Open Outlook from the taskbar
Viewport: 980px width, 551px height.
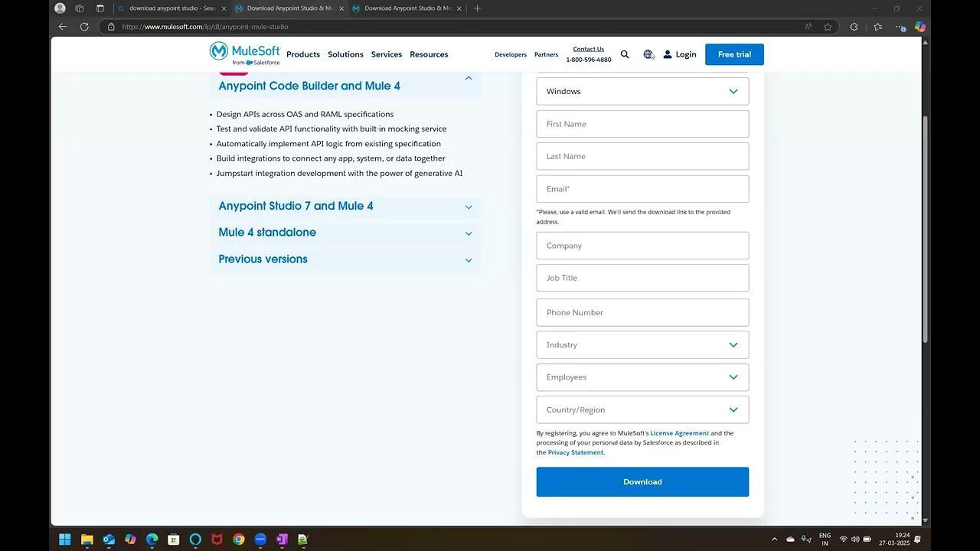(x=109, y=540)
